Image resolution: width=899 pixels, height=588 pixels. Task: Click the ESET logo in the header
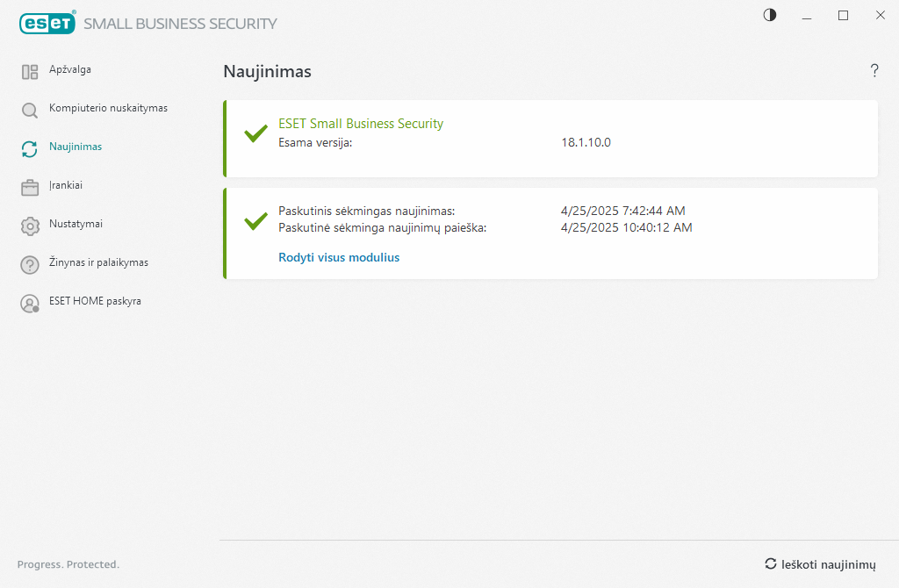47,24
